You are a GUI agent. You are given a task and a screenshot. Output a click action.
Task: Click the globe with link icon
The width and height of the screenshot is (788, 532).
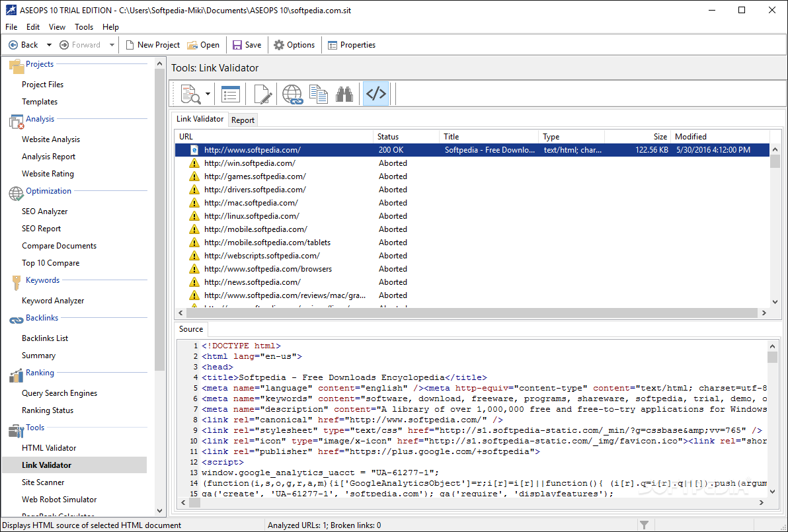pos(292,94)
